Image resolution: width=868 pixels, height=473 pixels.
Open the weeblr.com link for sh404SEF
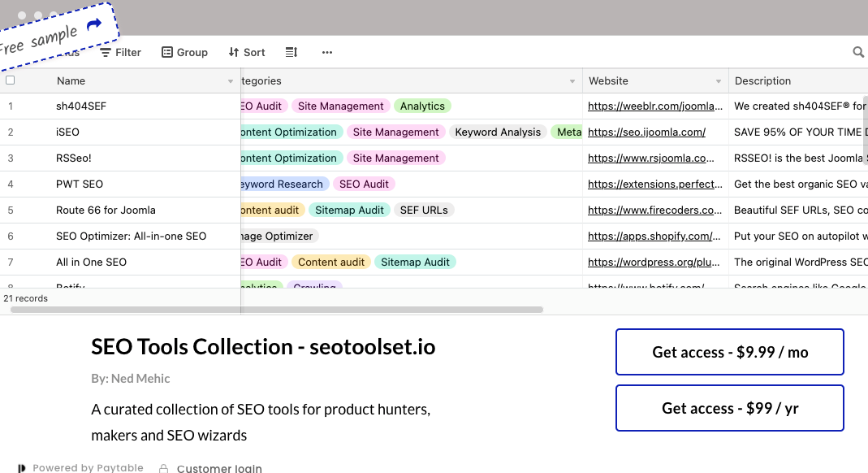pyautogui.click(x=655, y=106)
